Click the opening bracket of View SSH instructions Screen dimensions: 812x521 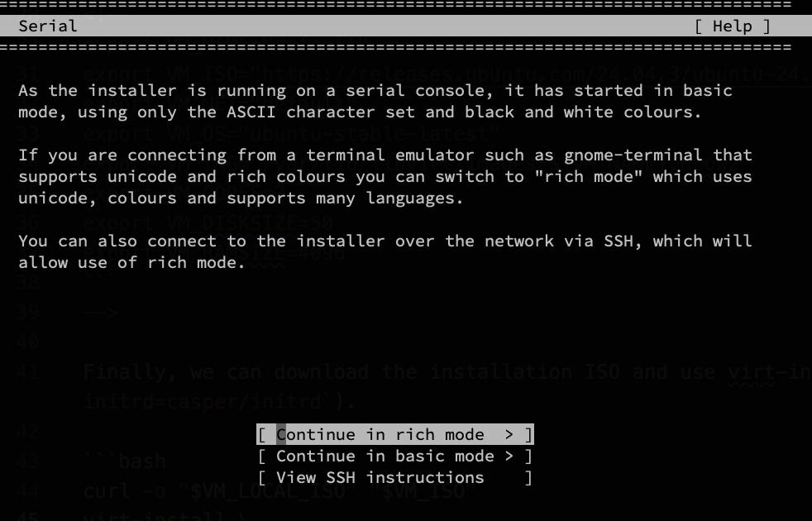click(x=262, y=477)
